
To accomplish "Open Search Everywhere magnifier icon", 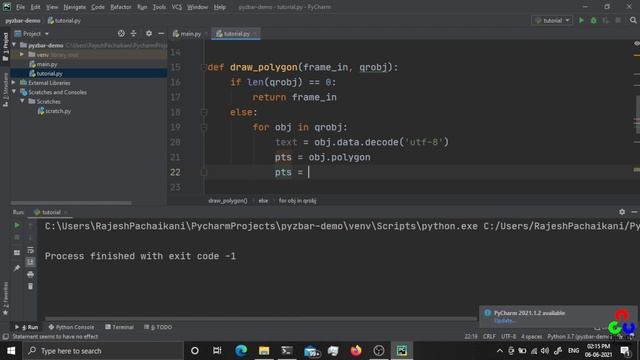I will 633,20.
